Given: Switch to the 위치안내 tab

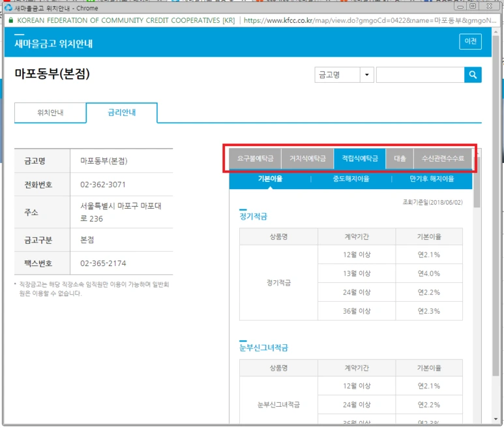Looking at the screenshot, I should click(x=50, y=113).
